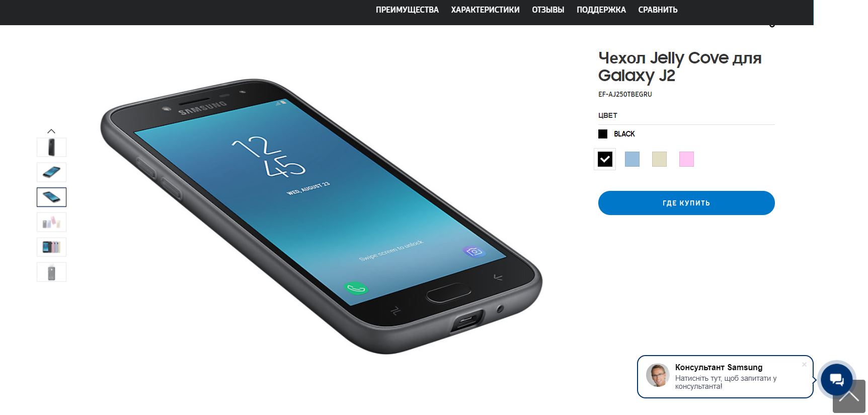
Task: Choose the pink case color swatch
Action: pyautogui.click(x=686, y=159)
